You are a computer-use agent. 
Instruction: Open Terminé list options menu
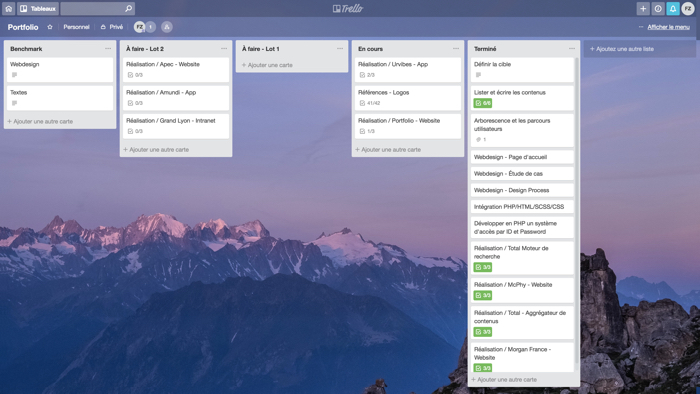coord(572,49)
